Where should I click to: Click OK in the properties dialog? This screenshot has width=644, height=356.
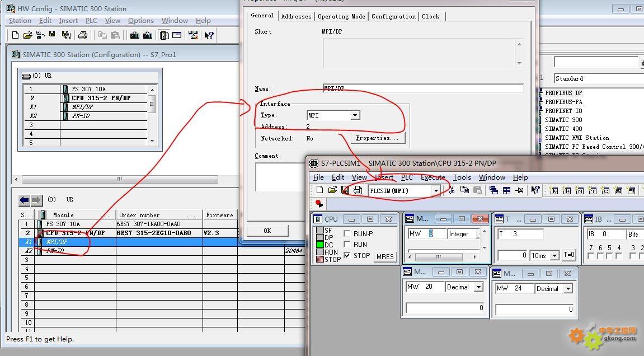click(267, 231)
